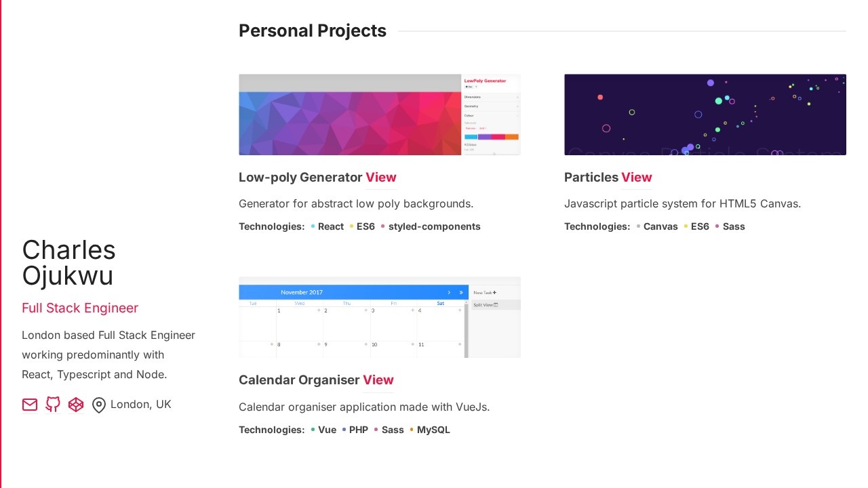Click the Low-poly Generator preview image

pyautogui.click(x=379, y=115)
